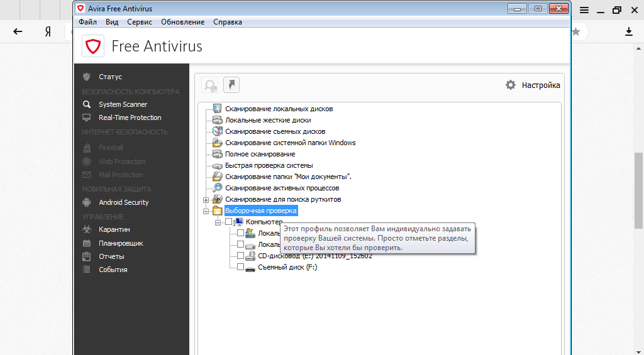Click the Start scan magnifier toolbar icon

pos(210,85)
